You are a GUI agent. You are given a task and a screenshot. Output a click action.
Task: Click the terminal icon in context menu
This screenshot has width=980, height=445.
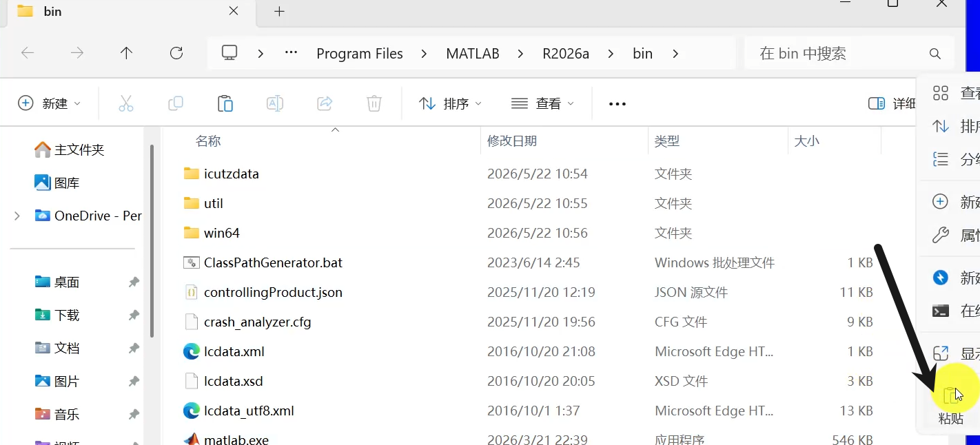point(941,311)
